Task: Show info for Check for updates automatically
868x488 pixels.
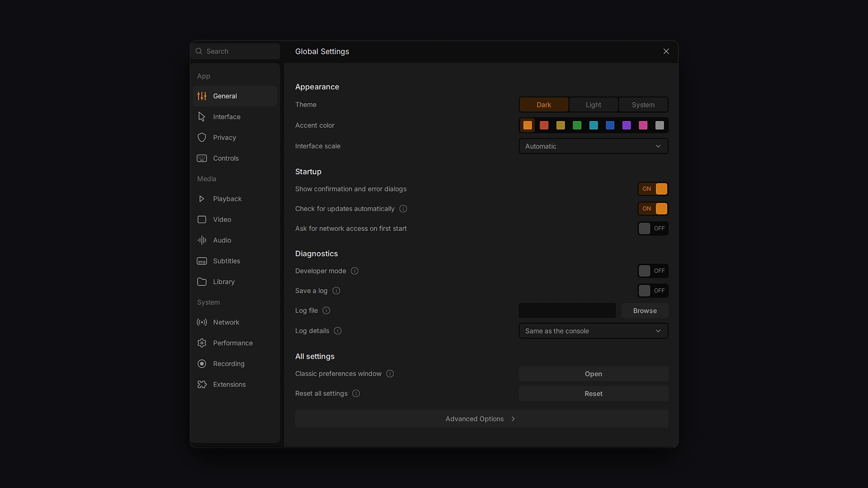Action: click(x=403, y=209)
